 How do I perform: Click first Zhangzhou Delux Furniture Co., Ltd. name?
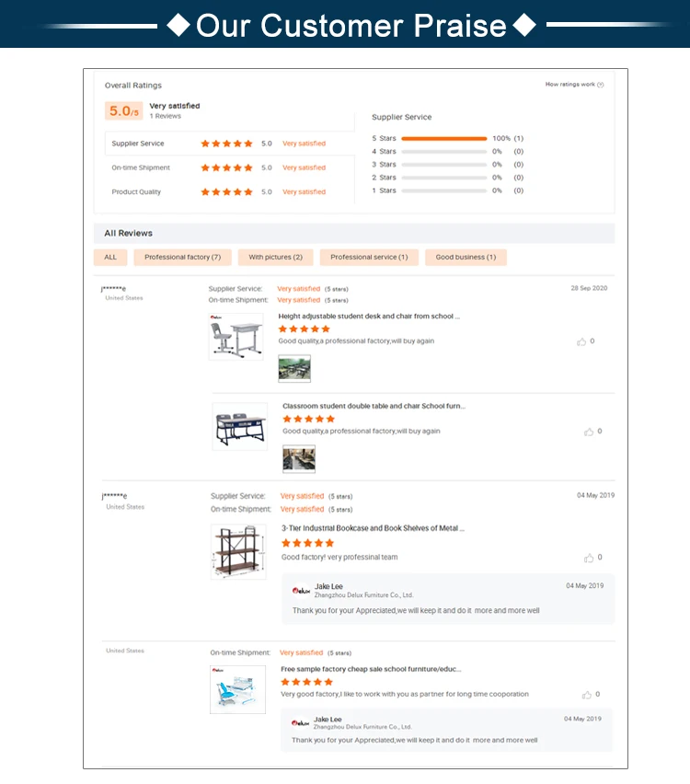coord(363,595)
